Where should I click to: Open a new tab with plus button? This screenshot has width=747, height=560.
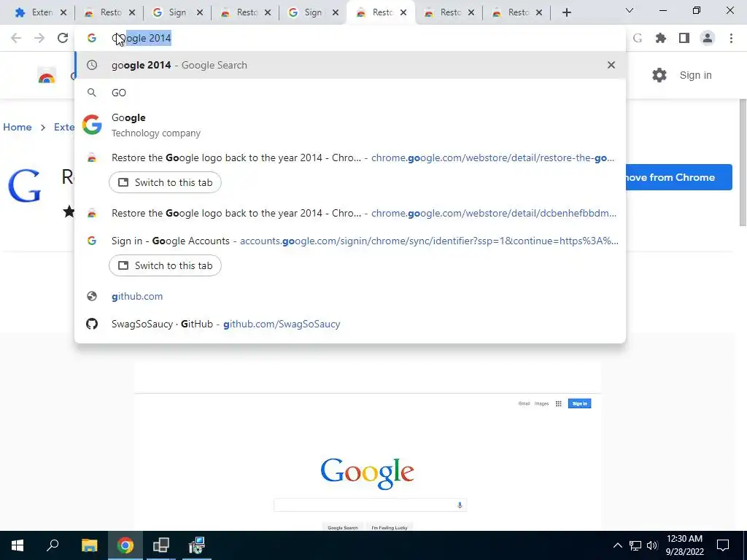566,12
